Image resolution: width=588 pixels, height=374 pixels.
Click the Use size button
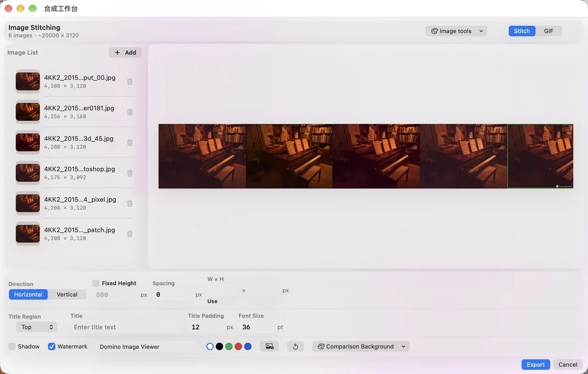212,301
